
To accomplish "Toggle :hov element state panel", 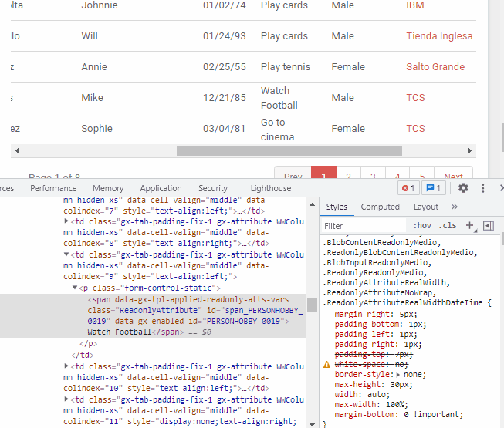I will click(x=422, y=226).
